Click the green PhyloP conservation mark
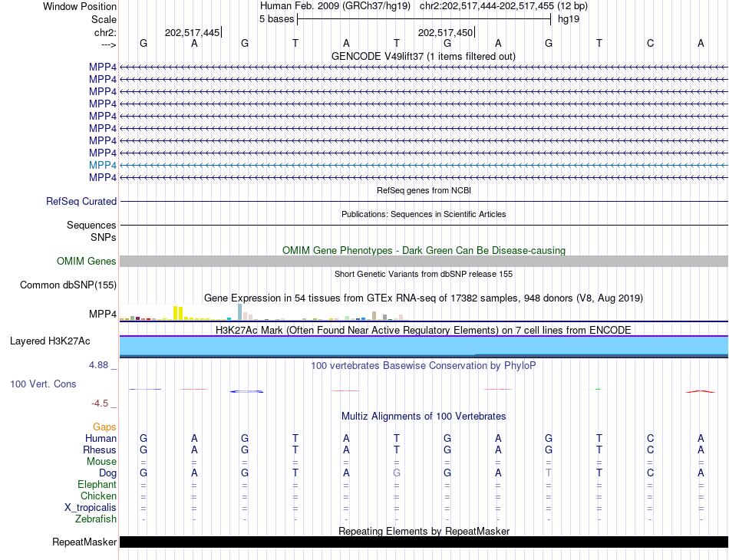This screenshot has width=729, height=560. coord(598,389)
